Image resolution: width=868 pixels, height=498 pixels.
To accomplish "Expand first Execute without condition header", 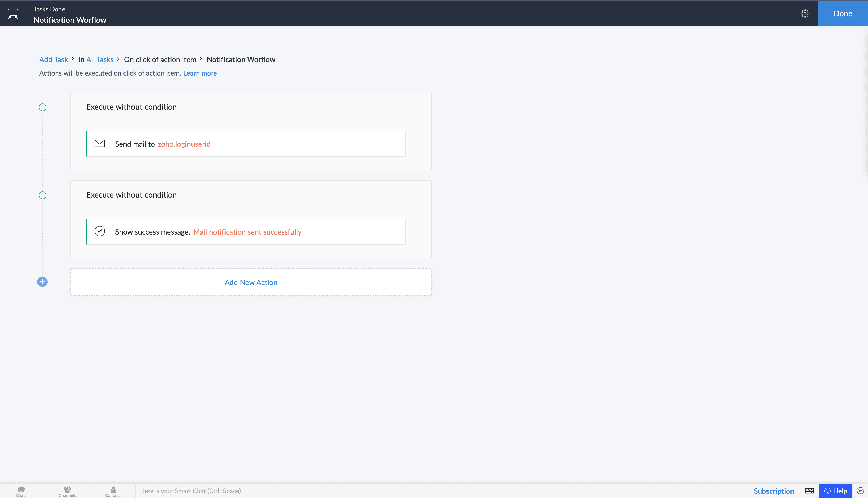I will 131,107.
